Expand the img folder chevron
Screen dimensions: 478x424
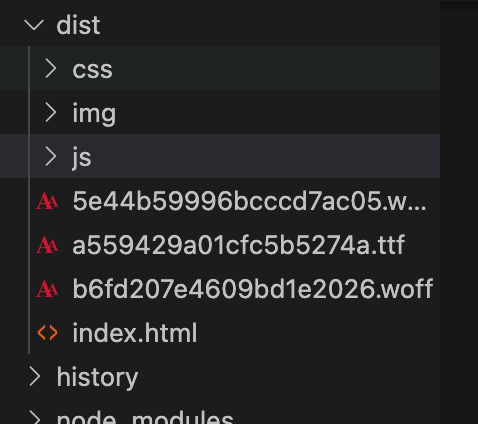pos(51,112)
